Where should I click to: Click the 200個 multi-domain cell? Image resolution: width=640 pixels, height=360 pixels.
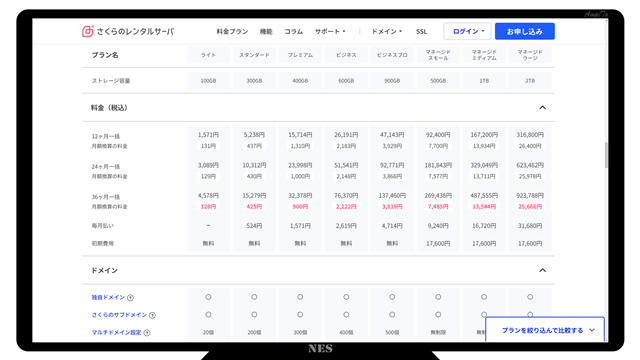pyautogui.click(x=254, y=333)
